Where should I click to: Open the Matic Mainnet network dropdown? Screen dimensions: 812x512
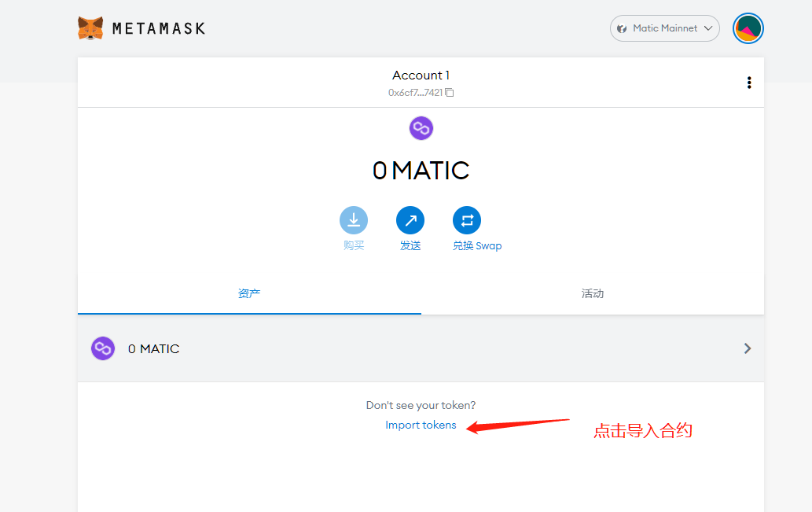[664, 28]
